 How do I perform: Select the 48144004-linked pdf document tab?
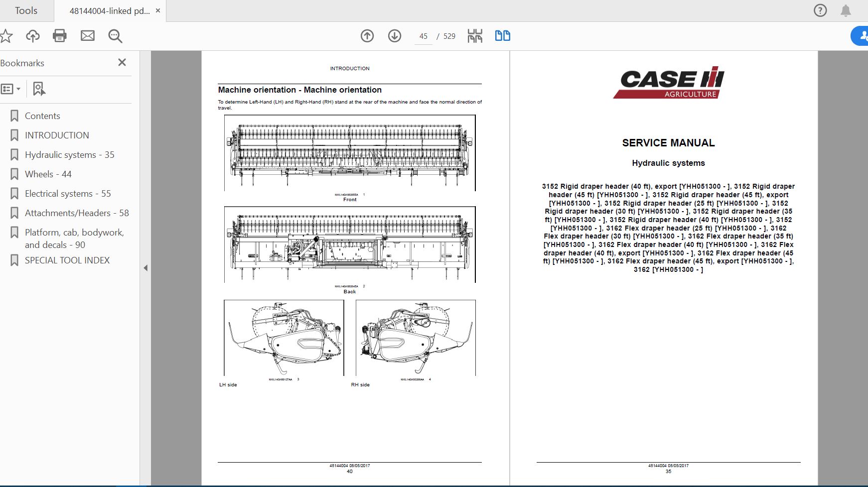110,11
